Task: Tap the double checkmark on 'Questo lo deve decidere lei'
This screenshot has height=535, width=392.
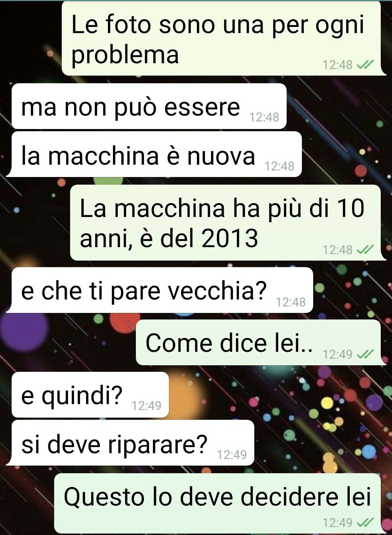Action: (x=365, y=523)
